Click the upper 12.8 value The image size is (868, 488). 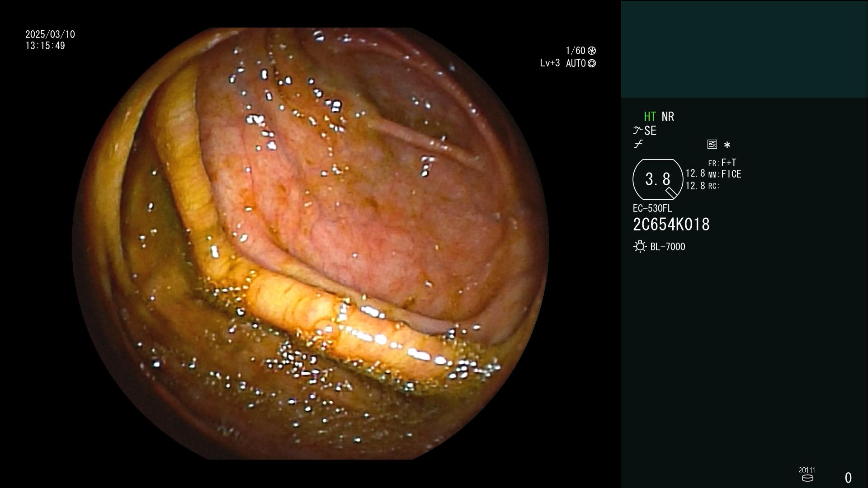pyautogui.click(x=695, y=174)
